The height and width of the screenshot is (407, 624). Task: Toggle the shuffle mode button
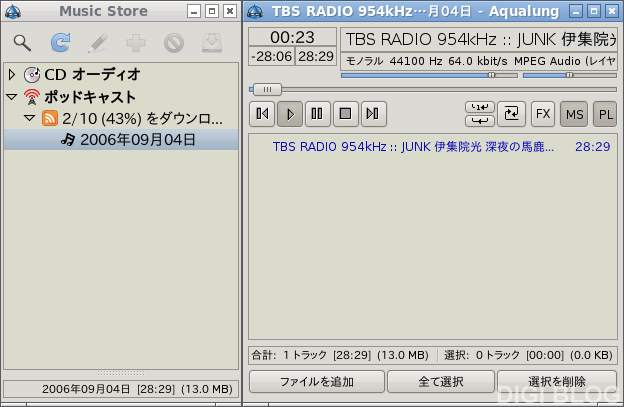511,114
